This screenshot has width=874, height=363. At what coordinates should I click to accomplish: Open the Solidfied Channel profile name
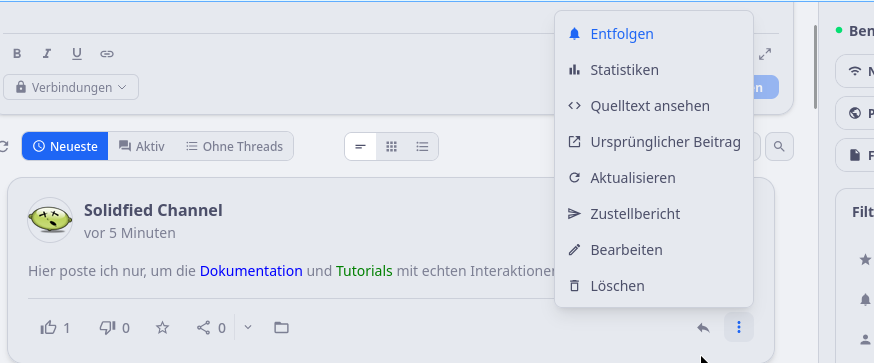click(153, 210)
